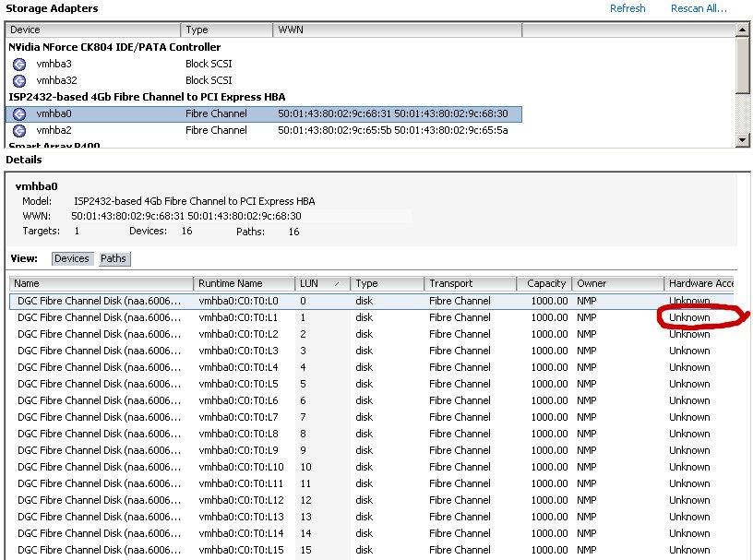Select disk row vmhba0:C0:T0:L4
753x560 pixels.
[x=373, y=367]
